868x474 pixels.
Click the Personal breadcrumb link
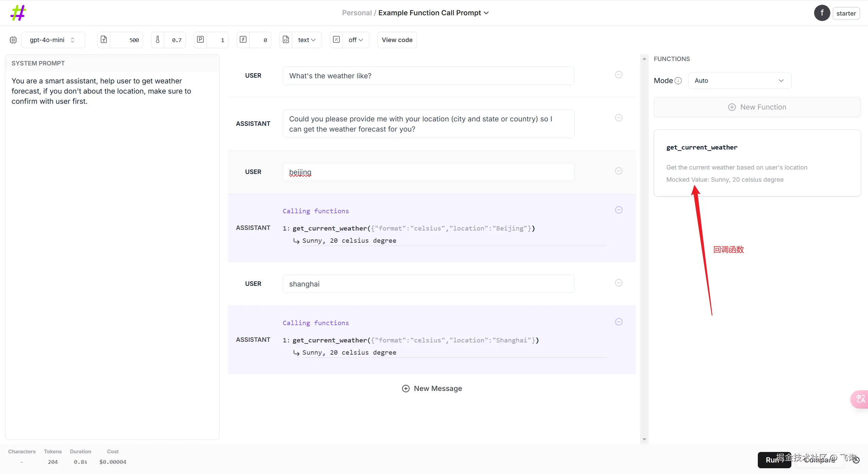[357, 13]
